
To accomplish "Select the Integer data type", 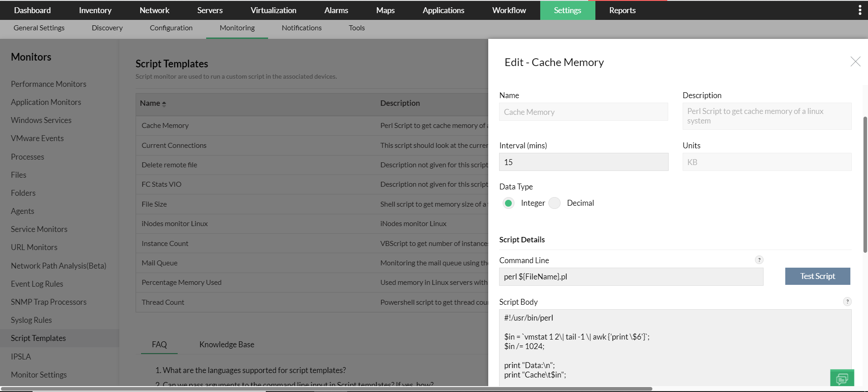I will point(509,203).
